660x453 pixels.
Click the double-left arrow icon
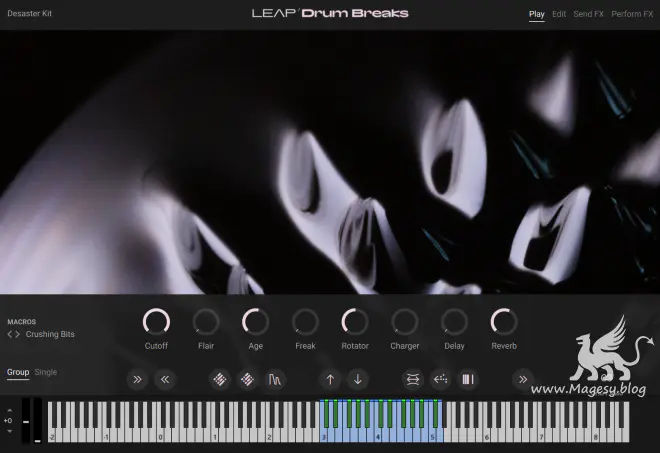pos(165,380)
